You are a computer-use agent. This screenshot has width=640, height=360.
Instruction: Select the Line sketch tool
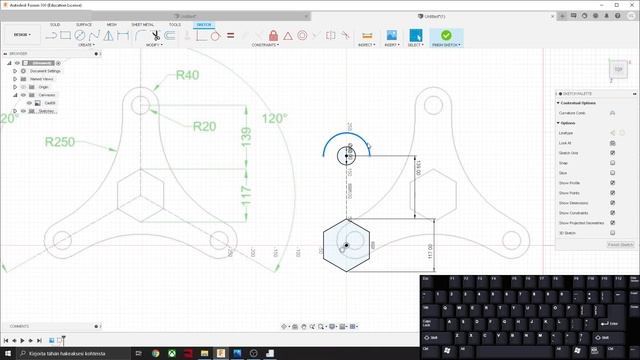pos(51,36)
